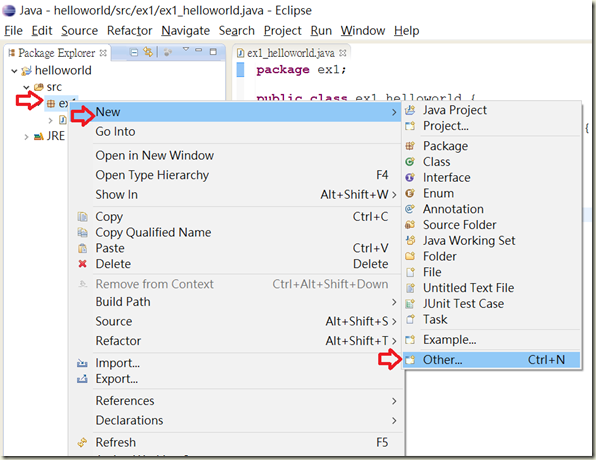Open the Source submenu in context menu
Viewport: 596px width, 460px height.
(x=236, y=322)
